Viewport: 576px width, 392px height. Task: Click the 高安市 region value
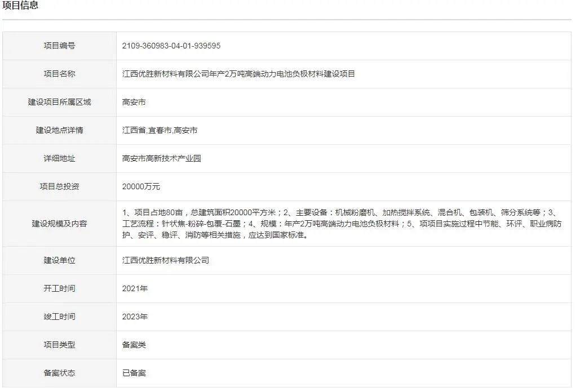pos(134,102)
